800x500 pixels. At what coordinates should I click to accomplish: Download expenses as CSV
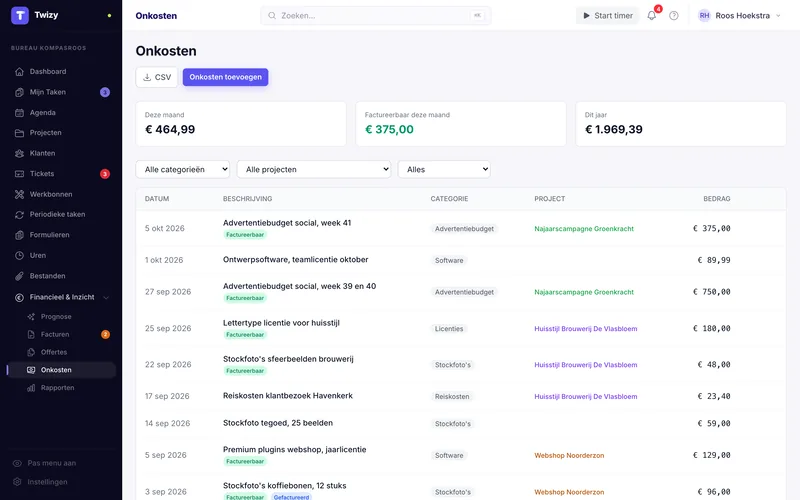(157, 77)
